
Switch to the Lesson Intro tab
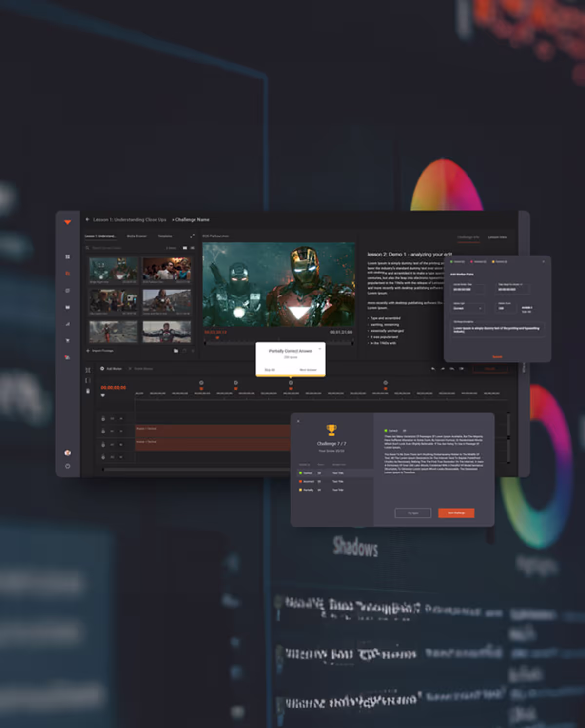[x=497, y=237]
